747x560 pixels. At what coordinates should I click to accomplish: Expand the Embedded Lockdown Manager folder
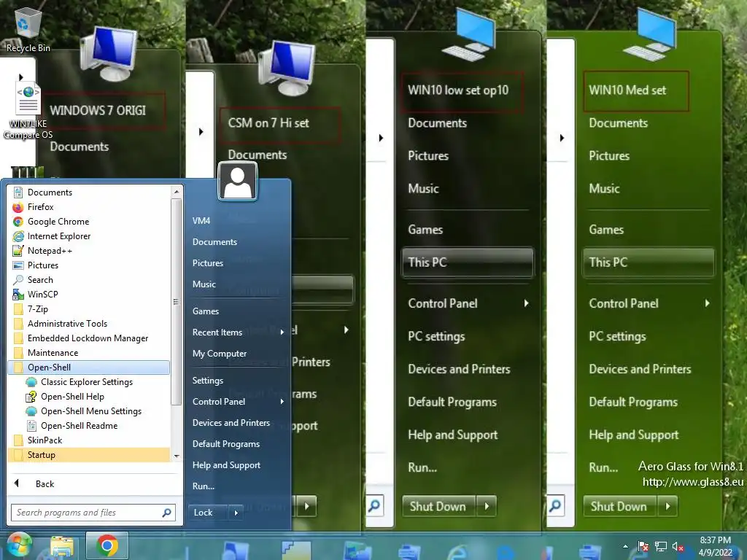coord(88,338)
